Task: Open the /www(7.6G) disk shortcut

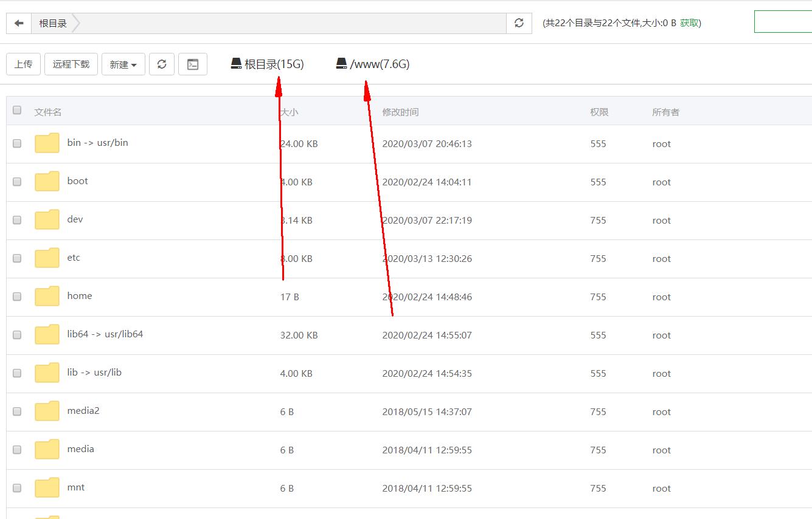Action: pos(373,64)
